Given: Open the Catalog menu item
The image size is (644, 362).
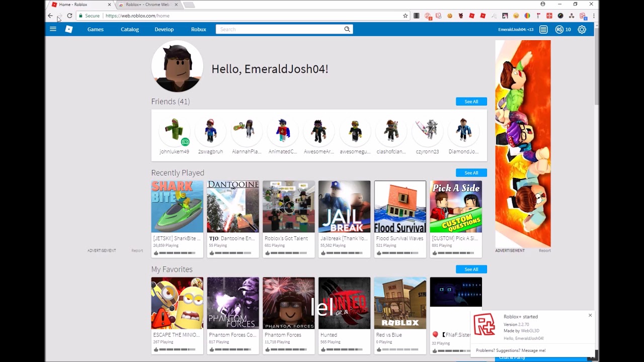Looking at the screenshot, I should [x=130, y=29].
